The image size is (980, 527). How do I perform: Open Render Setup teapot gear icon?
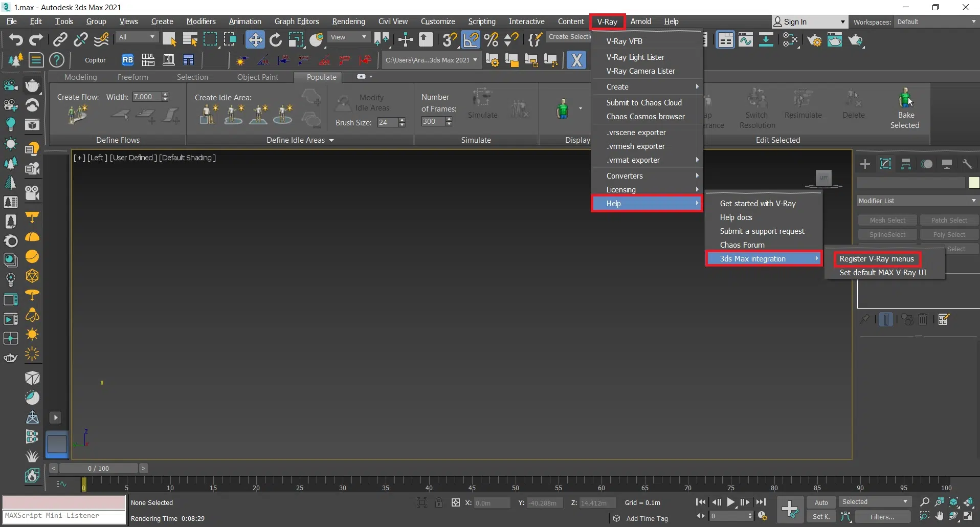pyautogui.click(x=814, y=40)
